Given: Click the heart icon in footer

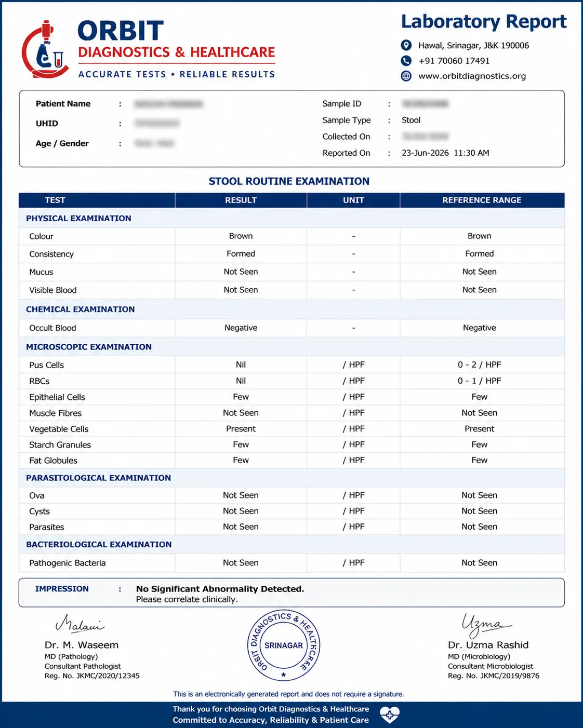Looking at the screenshot, I should (390, 714).
